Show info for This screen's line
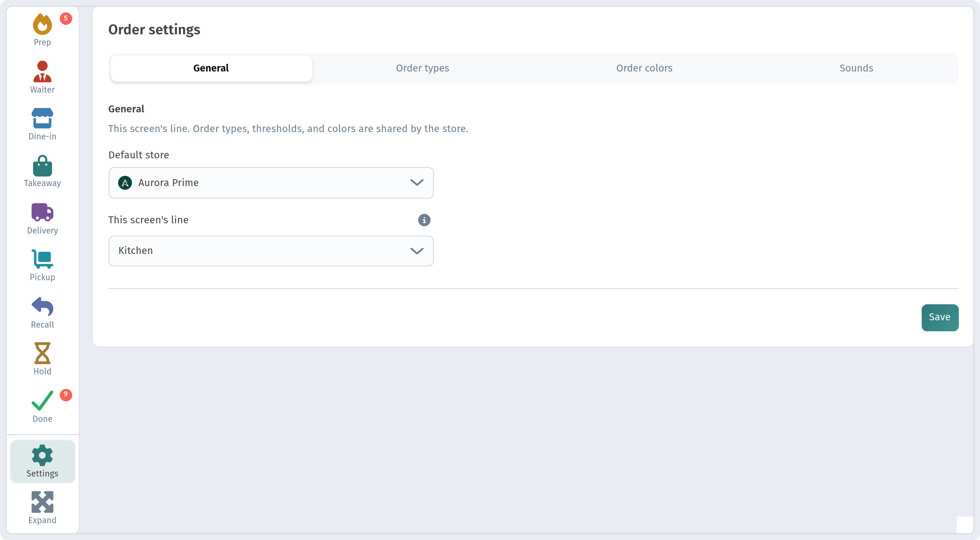 tap(424, 220)
